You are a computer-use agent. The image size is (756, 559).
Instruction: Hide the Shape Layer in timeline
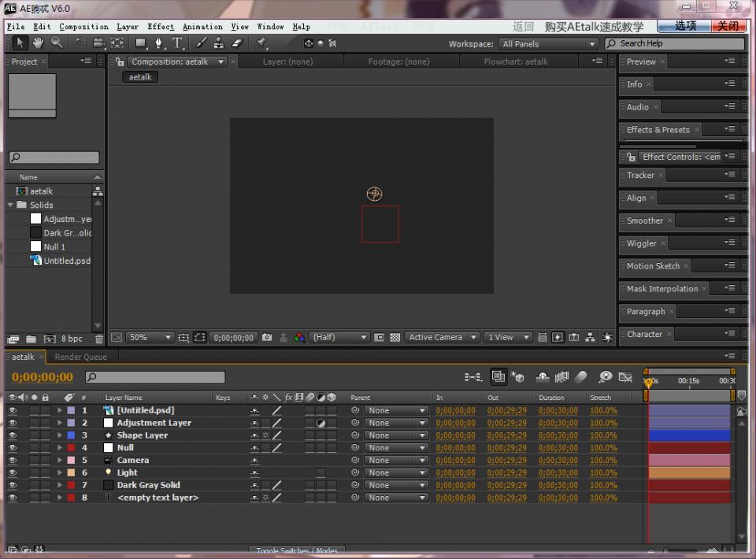[12, 435]
